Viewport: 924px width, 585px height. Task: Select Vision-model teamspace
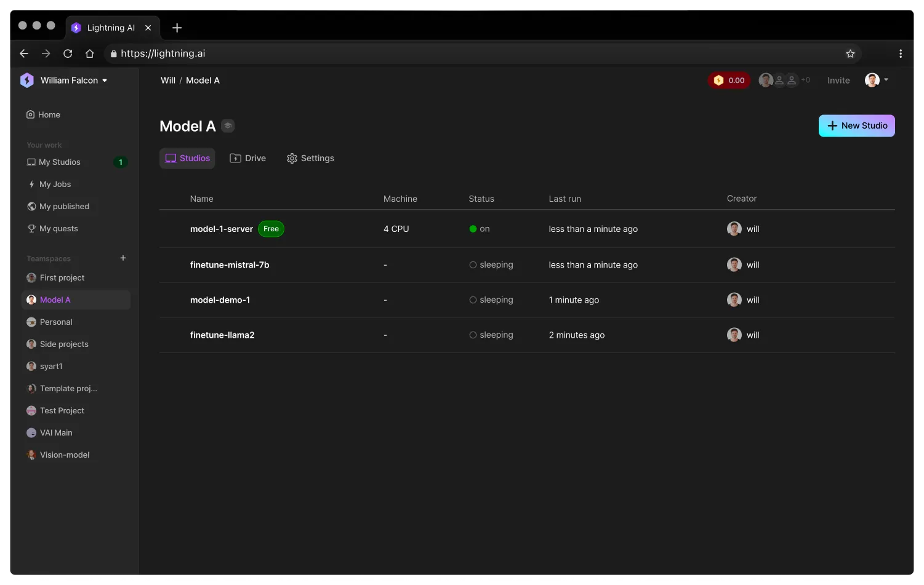58,455
